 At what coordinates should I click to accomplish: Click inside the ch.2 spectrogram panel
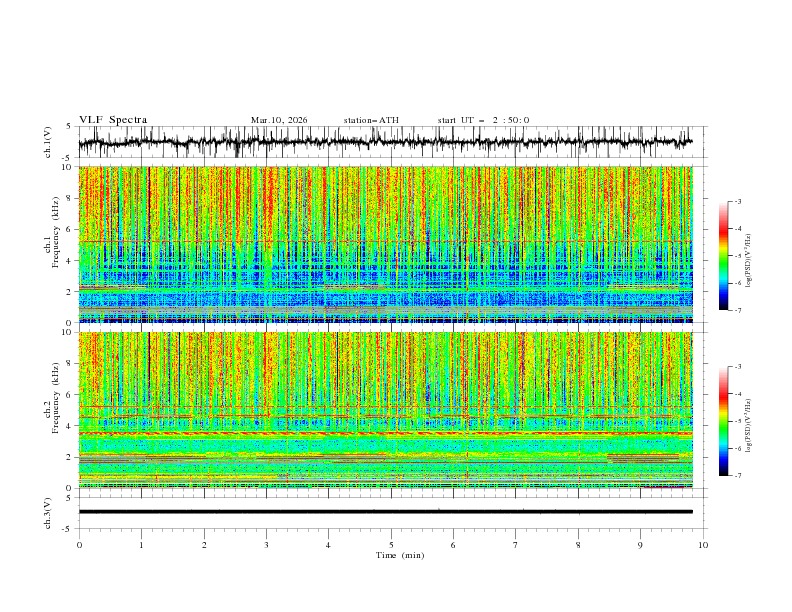385,410
